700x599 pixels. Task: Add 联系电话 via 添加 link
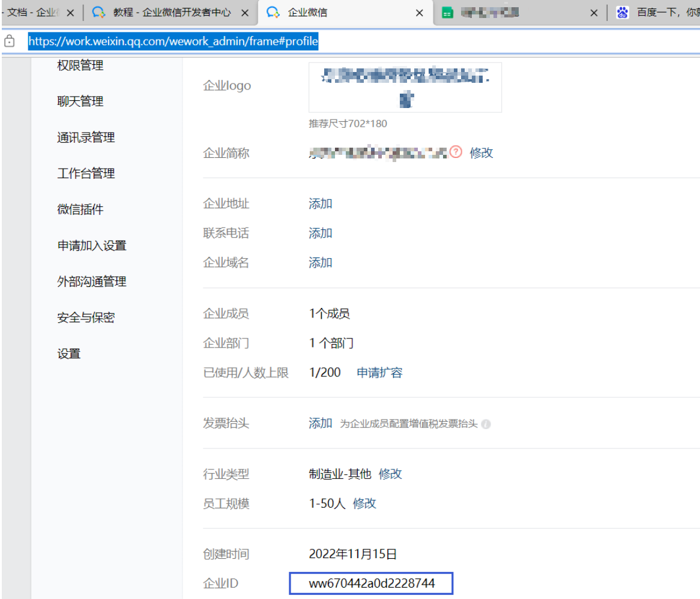tap(321, 233)
